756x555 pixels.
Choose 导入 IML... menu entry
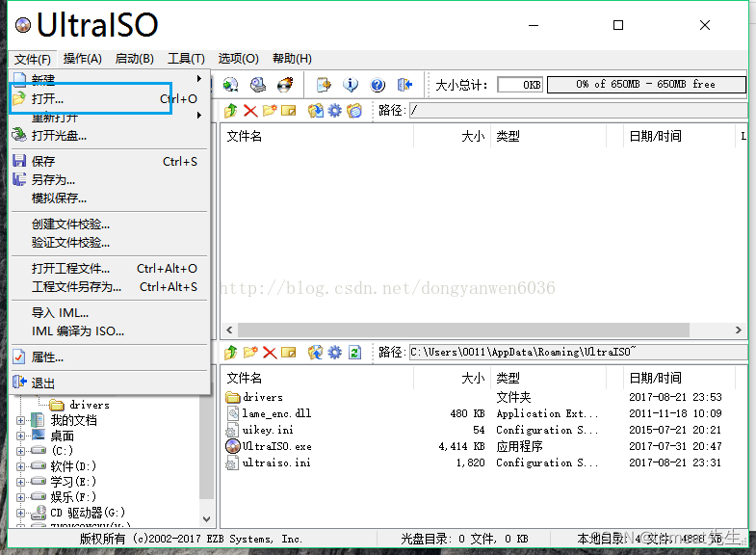pyautogui.click(x=110, y=313)
